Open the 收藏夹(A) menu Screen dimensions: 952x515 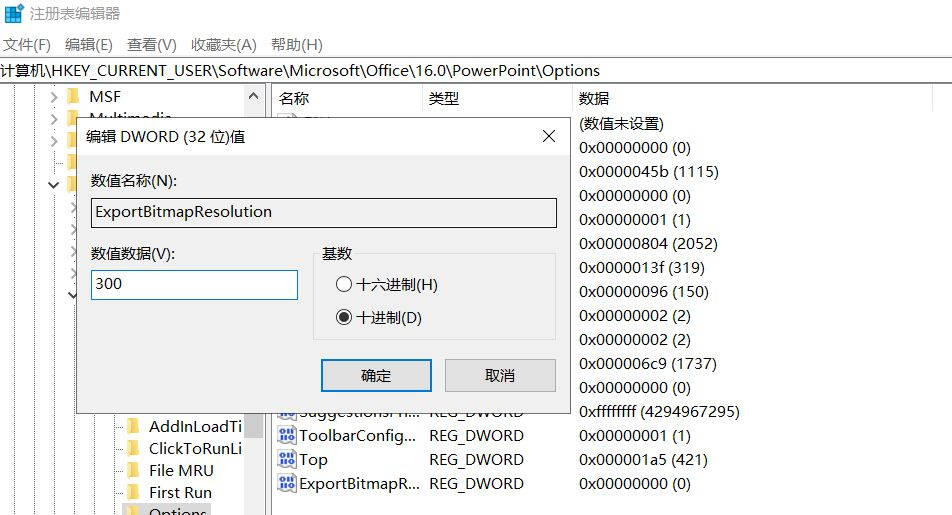click(x=223, y=45)
